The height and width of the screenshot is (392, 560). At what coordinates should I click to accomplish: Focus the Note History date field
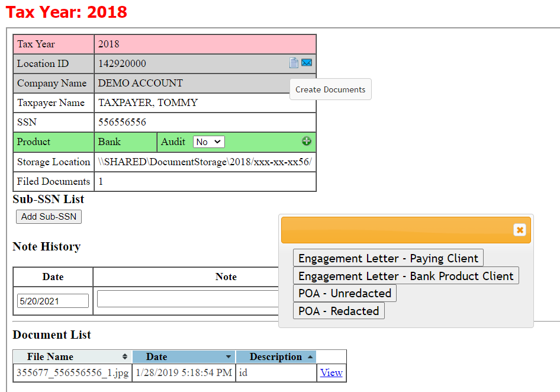tap(53, 301)
